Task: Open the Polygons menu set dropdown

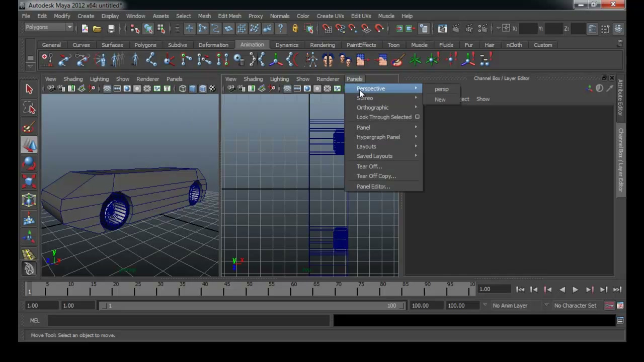Action: pos(49,28)
